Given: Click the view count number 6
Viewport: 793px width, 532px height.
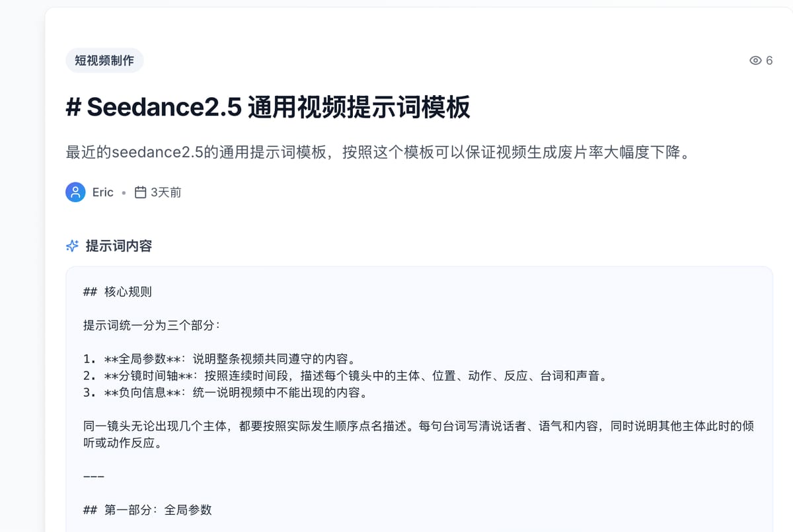Looking at the screenshot, I should coord(769,61).
